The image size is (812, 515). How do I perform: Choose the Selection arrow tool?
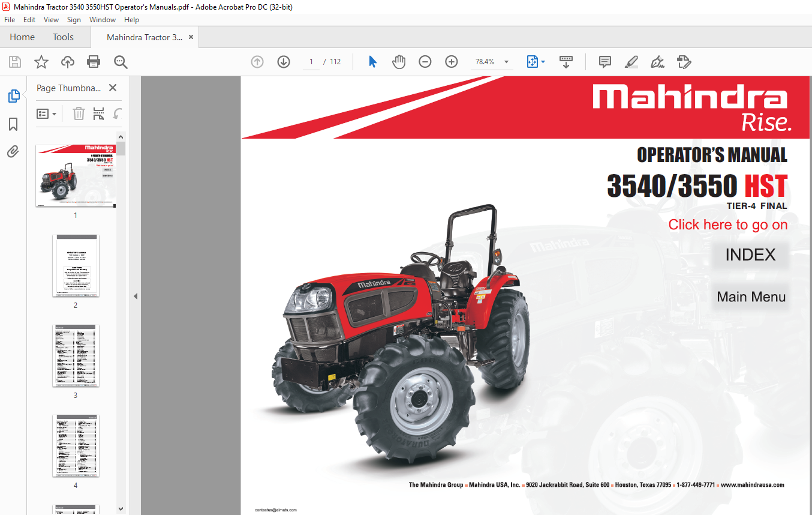click(372, 62)
